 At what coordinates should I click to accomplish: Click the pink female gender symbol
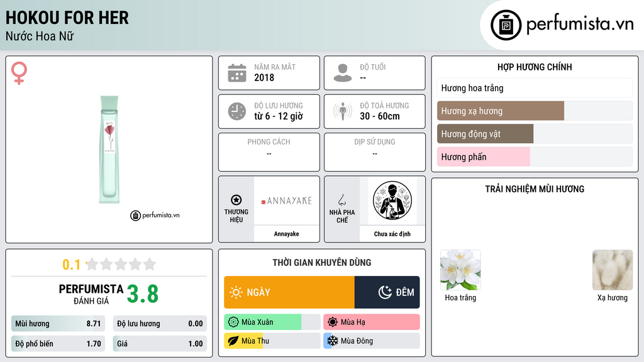(x=19, y=73)
